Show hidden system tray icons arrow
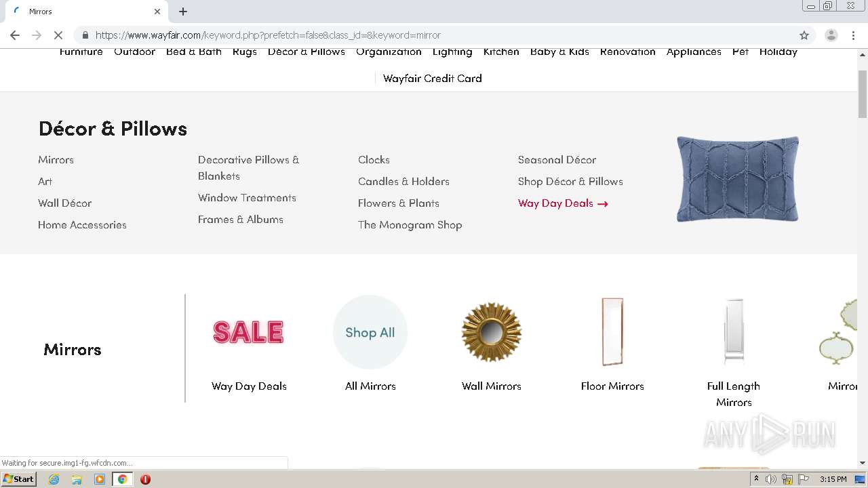 click(x=756, y=479)
